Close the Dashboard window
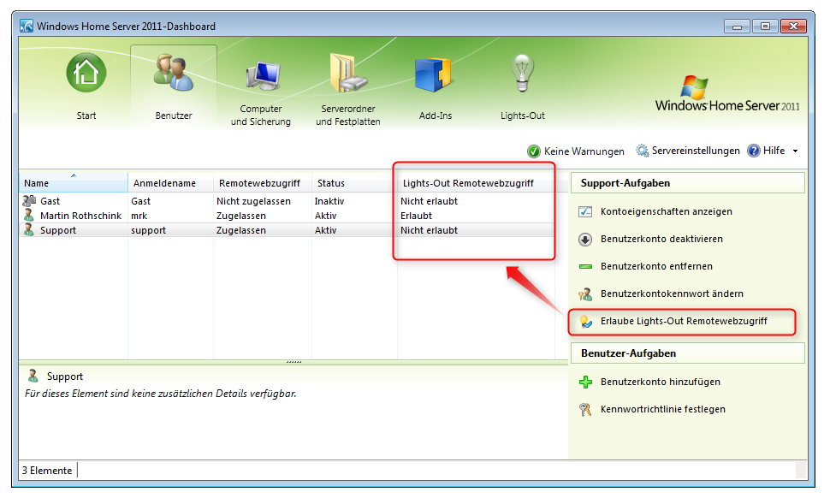 793,26
